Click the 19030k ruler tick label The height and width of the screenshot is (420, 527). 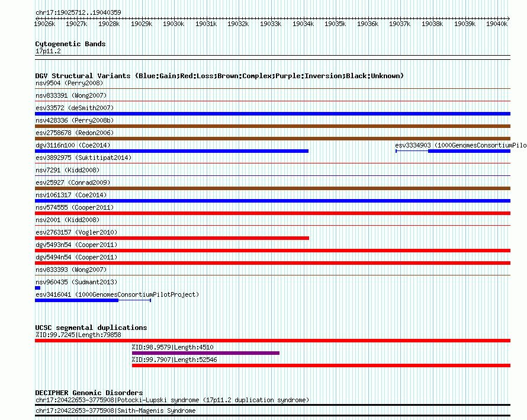pos(173,24)
